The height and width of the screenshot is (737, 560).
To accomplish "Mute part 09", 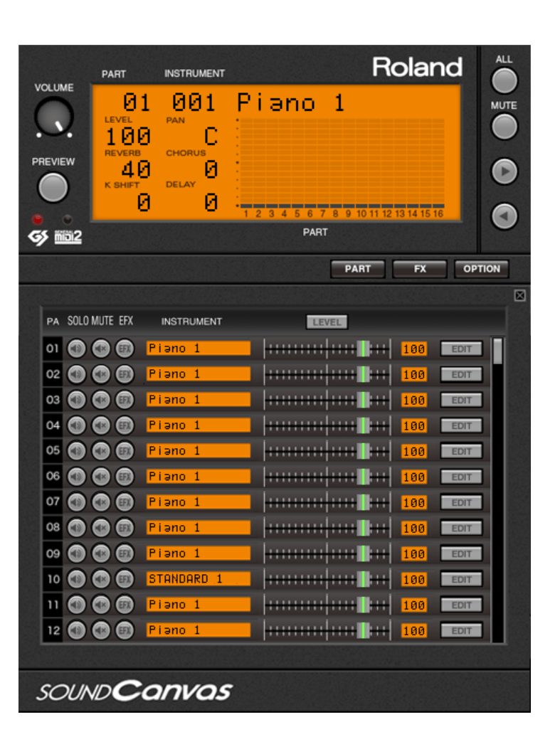I will tap(100, 553).
